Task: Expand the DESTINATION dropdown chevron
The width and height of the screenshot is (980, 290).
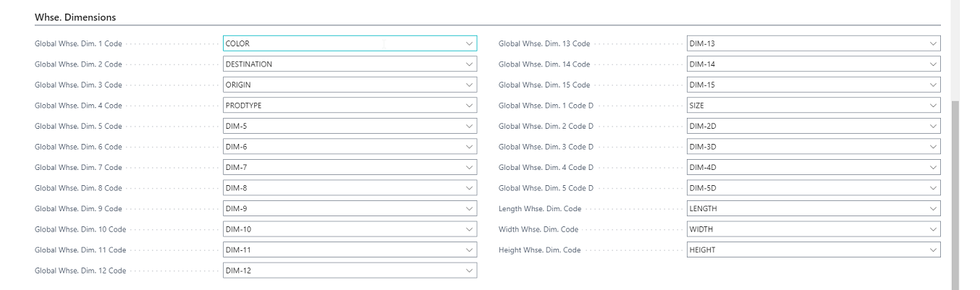Action: [x=469, y=64]
